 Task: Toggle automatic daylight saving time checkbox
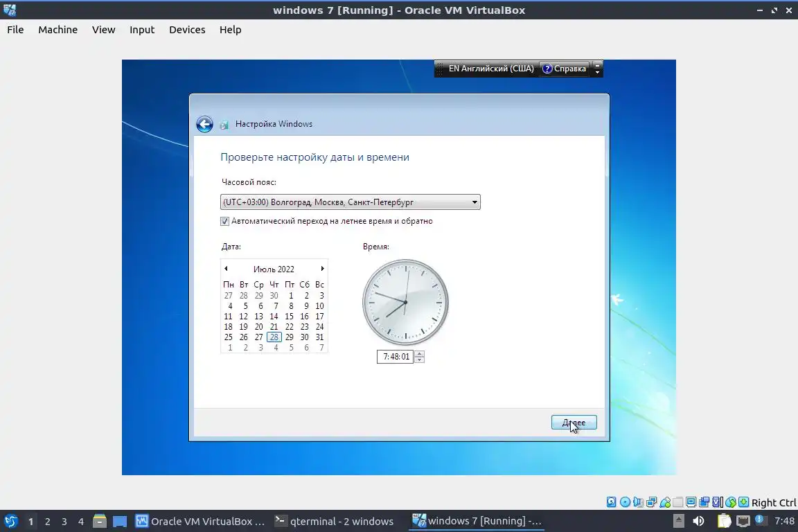[x=224, y=221]
